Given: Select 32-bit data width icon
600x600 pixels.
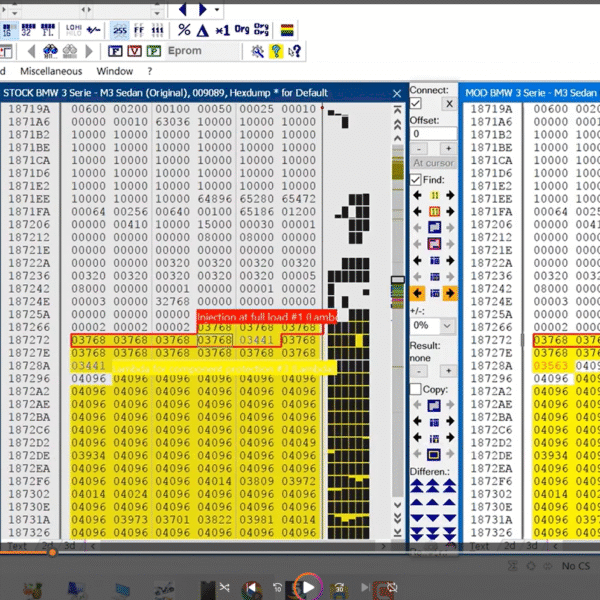Looking at the screenshot, I should (28, 30).
